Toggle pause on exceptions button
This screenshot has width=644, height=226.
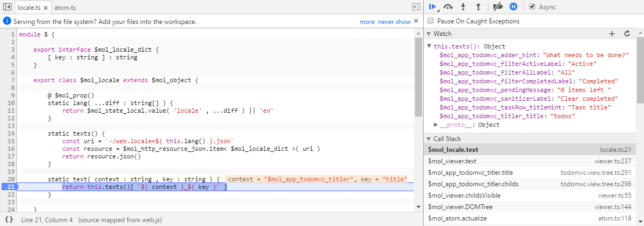pos(513,7)
